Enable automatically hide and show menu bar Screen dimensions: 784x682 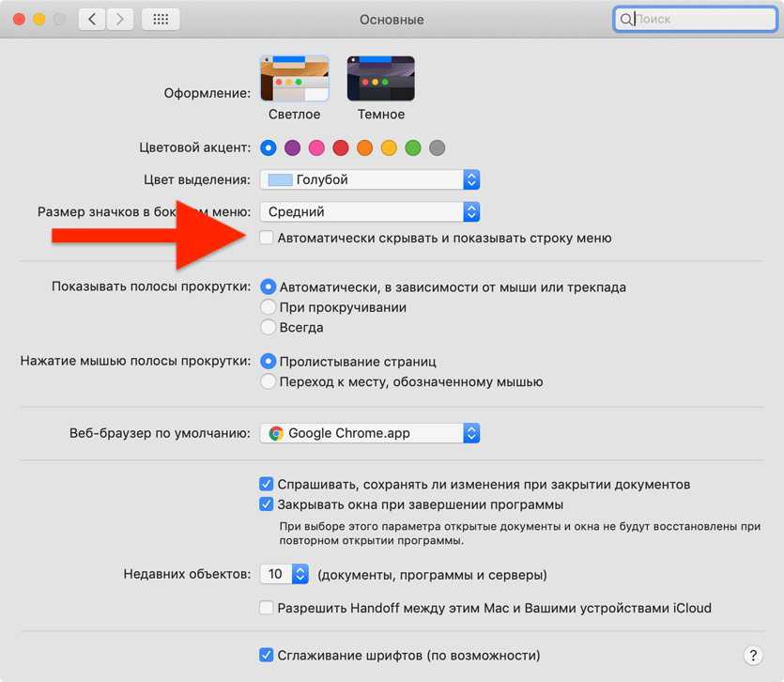266,237
